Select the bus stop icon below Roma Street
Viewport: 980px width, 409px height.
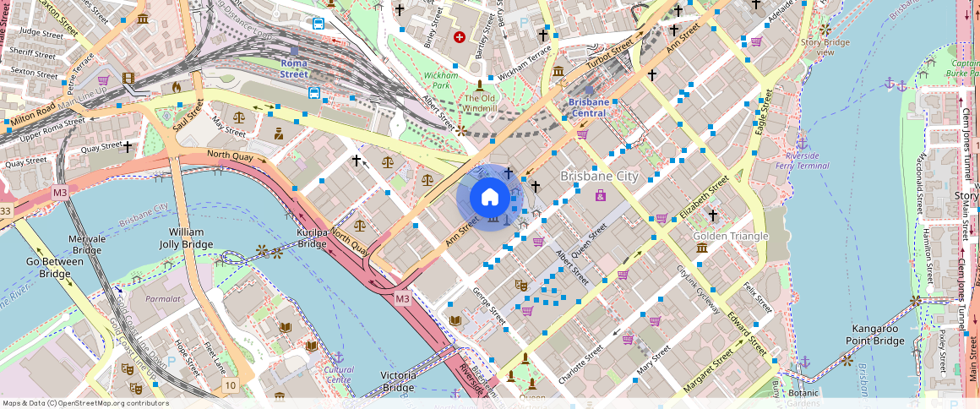[314, 93]
